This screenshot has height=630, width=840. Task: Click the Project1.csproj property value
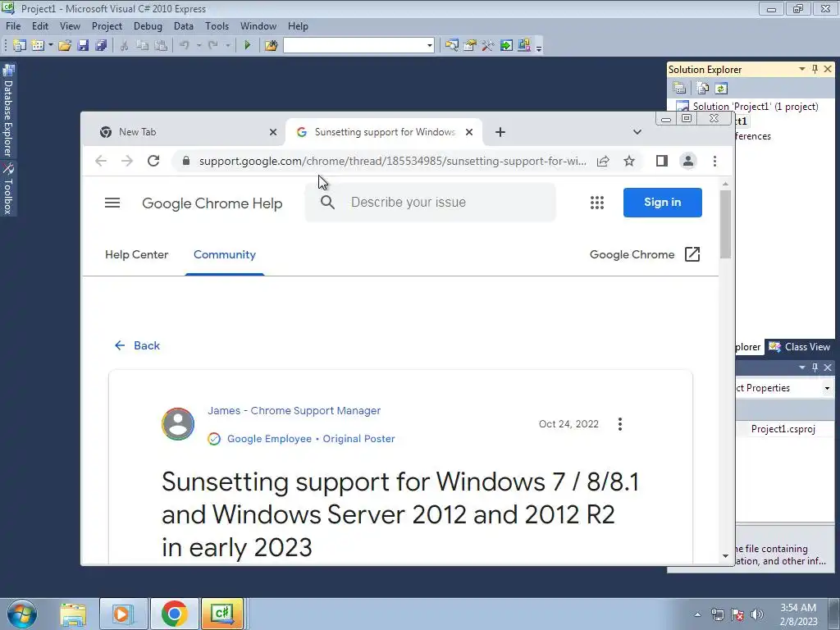(x=783, y=429)
